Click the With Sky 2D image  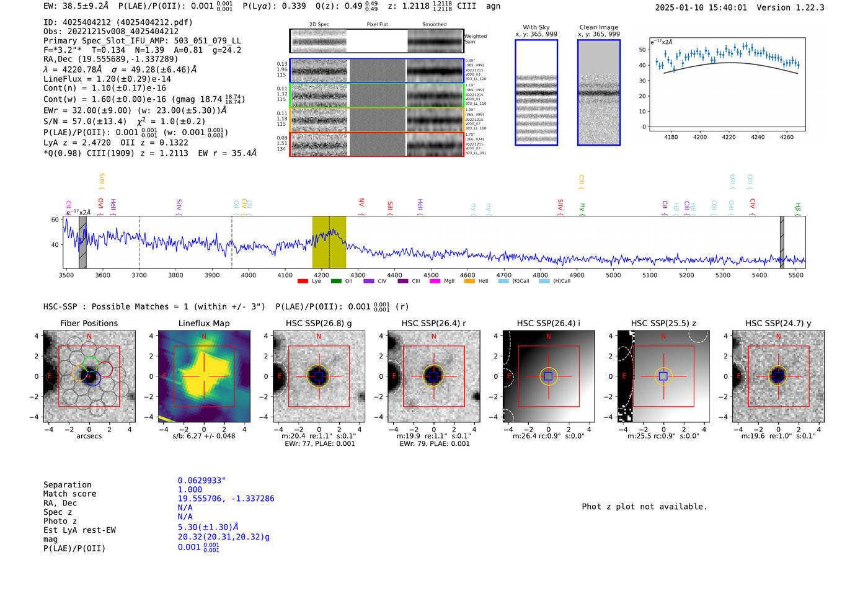tap(536, 92)
